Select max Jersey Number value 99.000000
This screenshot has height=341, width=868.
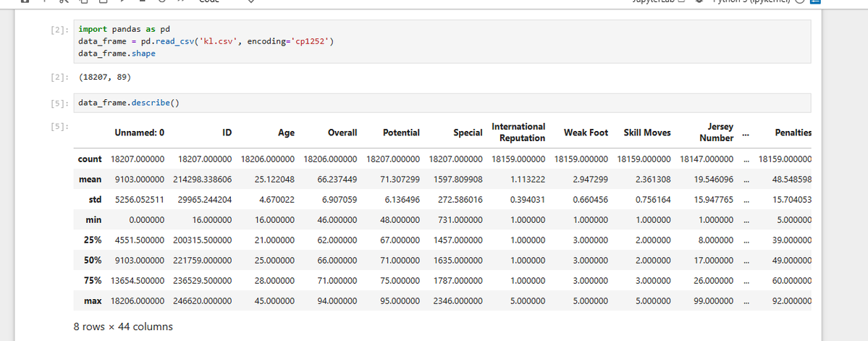coord(714,301)
